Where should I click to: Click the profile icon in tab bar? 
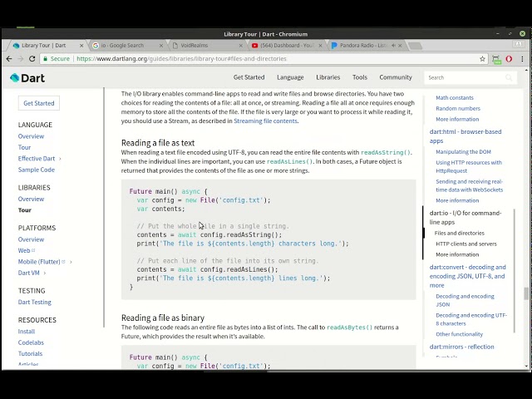(x=519, y=44)
